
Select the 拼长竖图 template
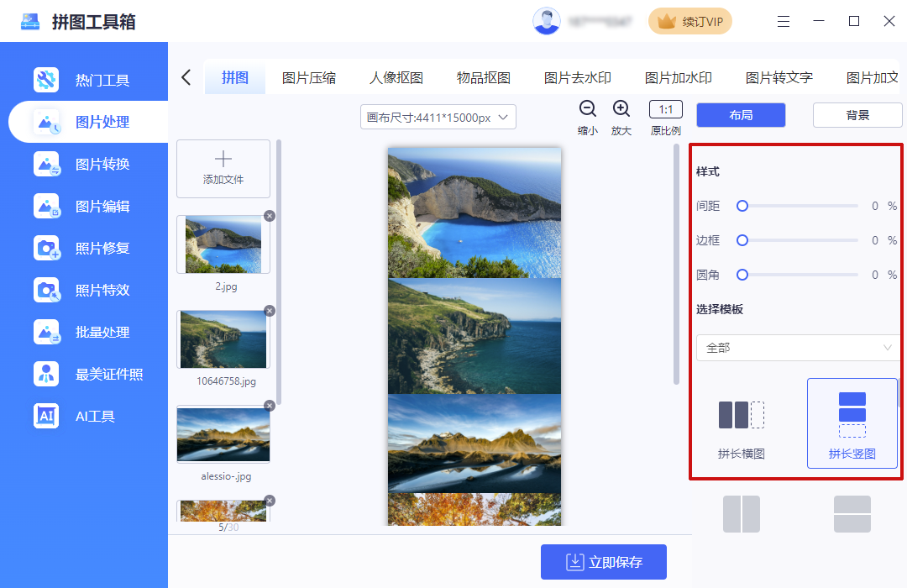click(x=852, y=423)
